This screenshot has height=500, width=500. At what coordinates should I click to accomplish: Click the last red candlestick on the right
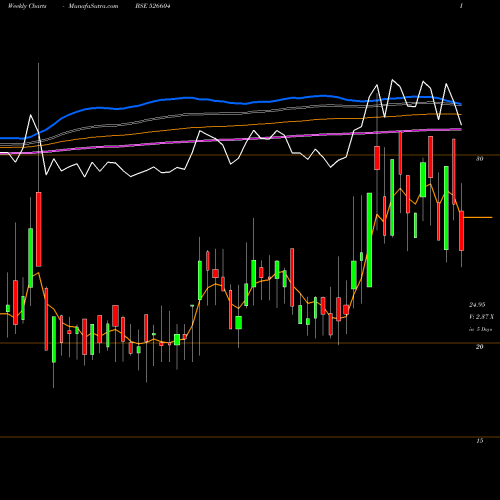pos(461,231)
